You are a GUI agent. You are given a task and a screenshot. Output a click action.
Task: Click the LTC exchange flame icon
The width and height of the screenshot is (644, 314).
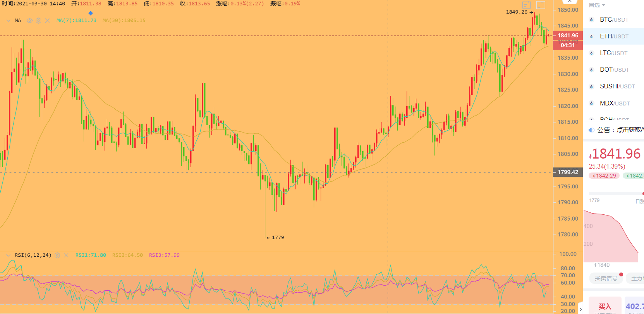(591, 53)
